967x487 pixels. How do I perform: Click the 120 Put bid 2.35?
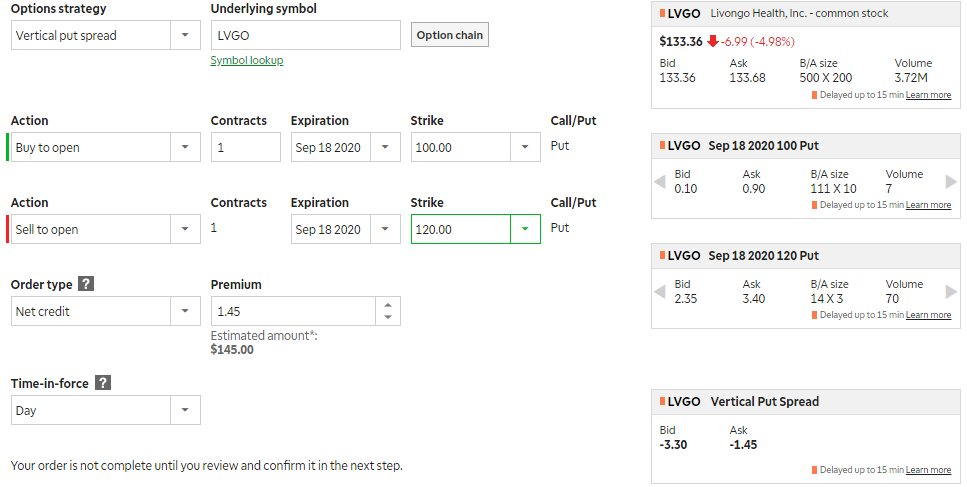point(686,298)
